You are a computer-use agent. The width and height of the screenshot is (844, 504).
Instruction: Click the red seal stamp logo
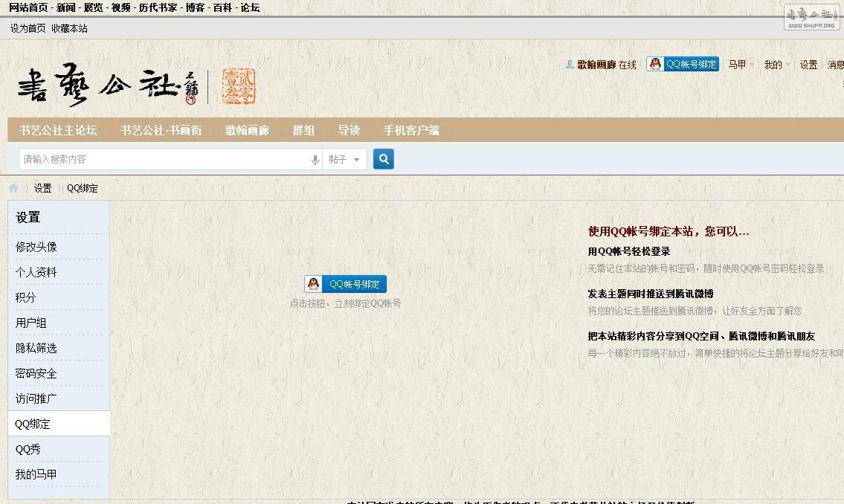pyautogui.click(x=239, y=86)
